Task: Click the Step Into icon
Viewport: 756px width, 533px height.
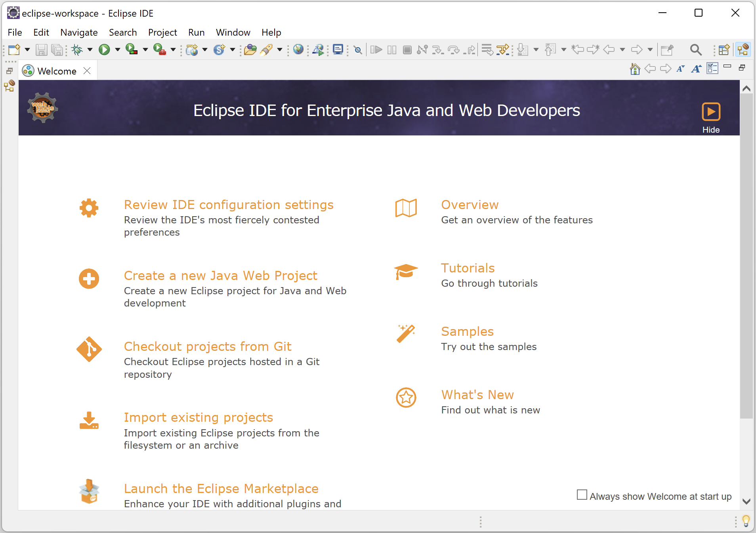Action: pyautogui.click(x=438, y=50)
